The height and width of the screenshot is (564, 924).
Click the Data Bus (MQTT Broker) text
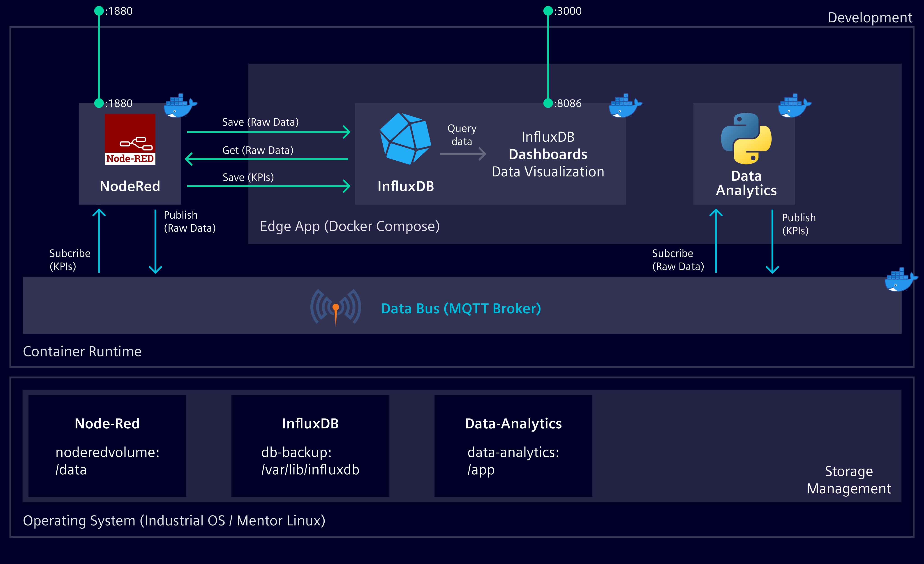click(x=460, y=309)
